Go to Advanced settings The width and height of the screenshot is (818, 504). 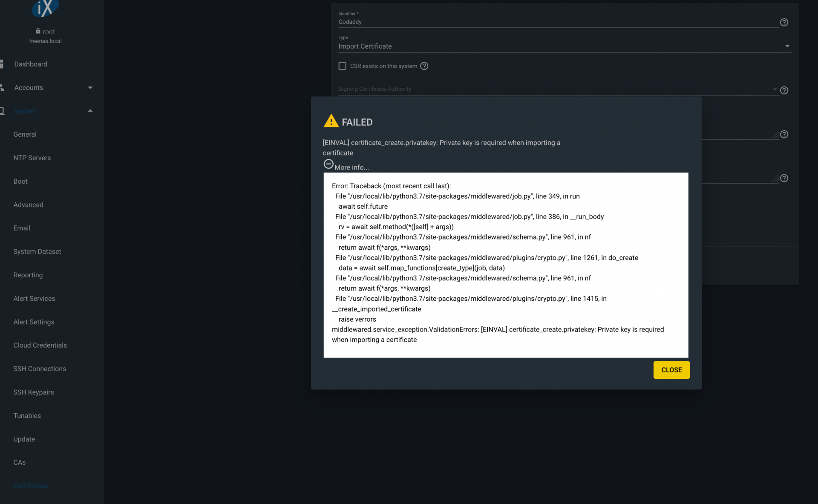point(28,204)
